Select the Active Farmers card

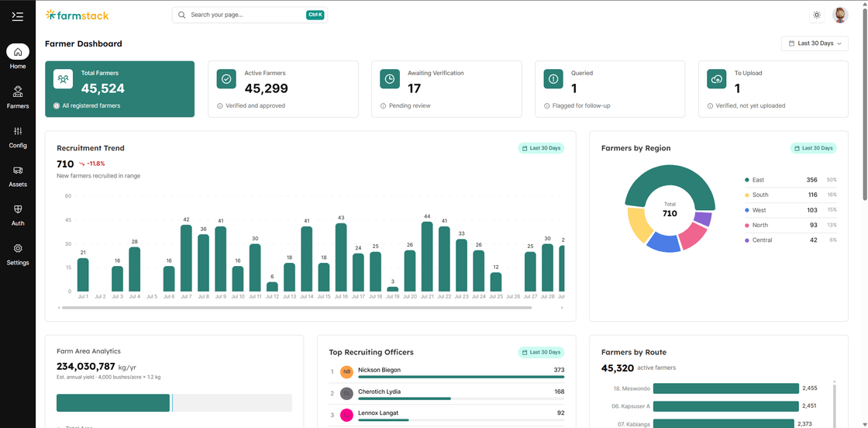283,89
